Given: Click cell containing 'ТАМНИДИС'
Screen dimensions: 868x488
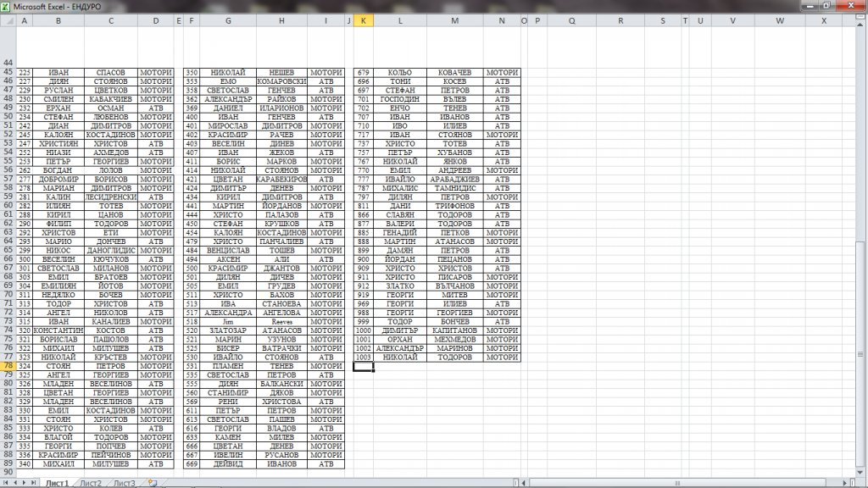Looking at the screenshot, I should click(454, 188).
